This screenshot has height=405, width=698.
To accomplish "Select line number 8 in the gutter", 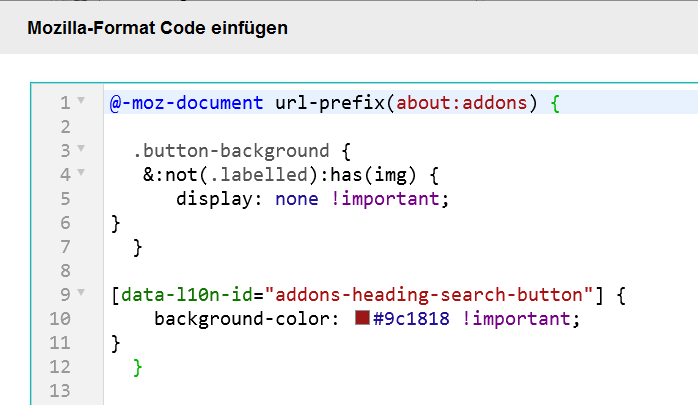I will pyautogui.click(x=65, y=270).
